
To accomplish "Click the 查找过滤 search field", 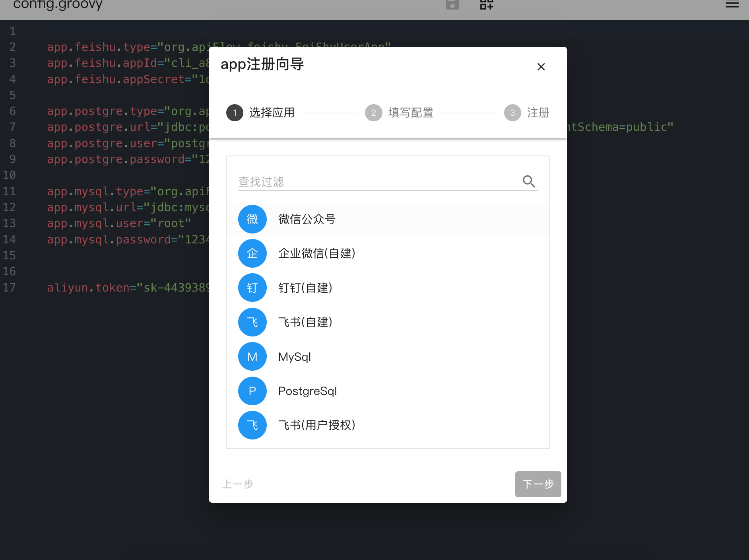I will click(x=378, y=182).
